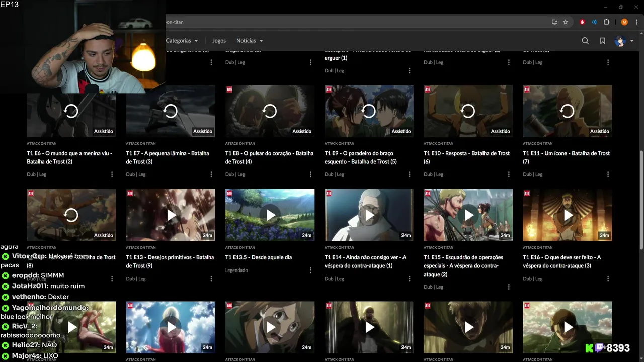This screenshot has width=644, height=362.
Task: Play T1 E13 Desejos primitivos thumbnail
Action: [171, 215]
